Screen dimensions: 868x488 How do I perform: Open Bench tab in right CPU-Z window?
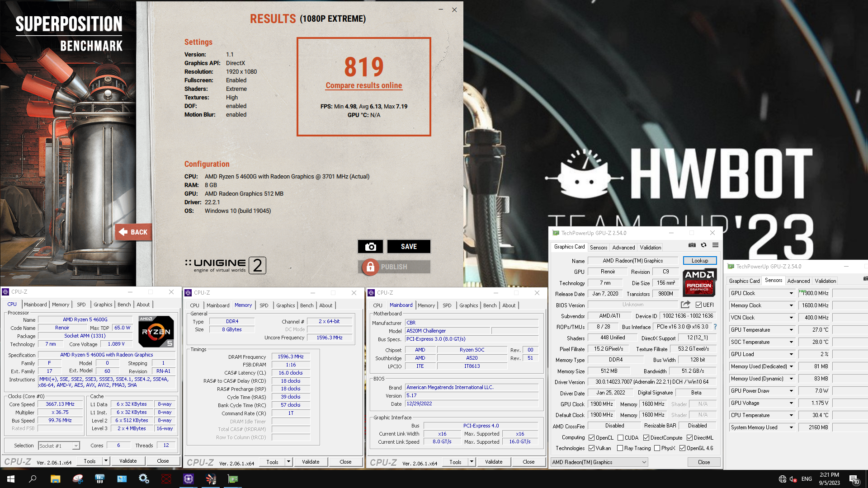click(490, 305)
